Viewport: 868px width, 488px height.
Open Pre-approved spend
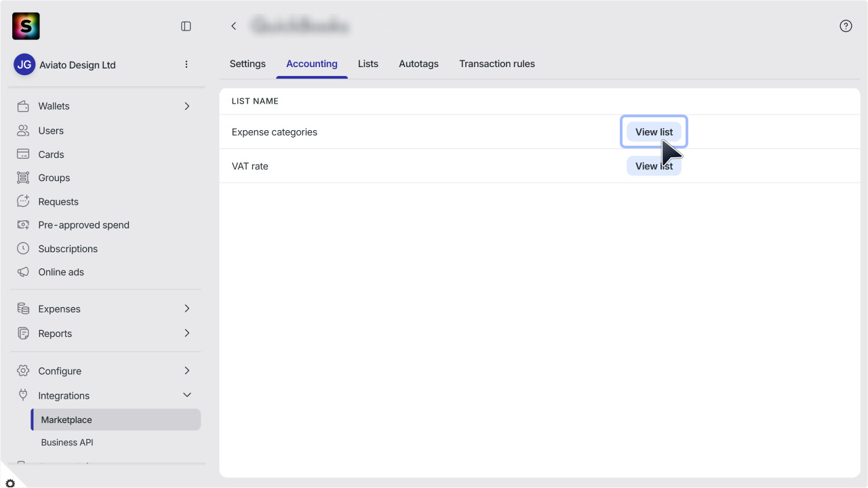[x=84, y=225]
